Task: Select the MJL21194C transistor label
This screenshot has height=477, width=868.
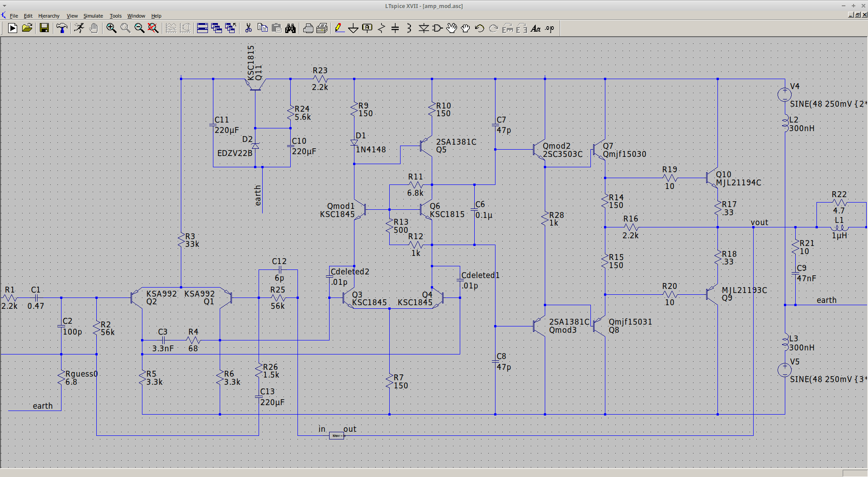Action: click(x=739, y=183)
